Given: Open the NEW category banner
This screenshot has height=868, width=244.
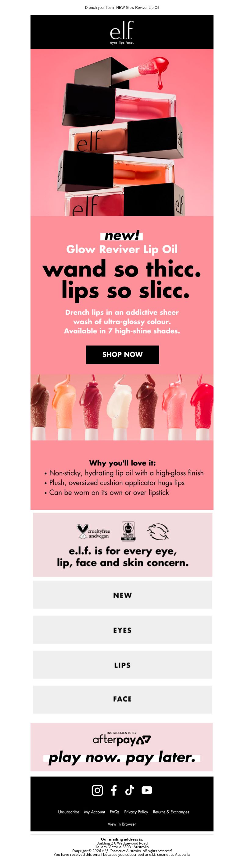Looking at the screenshot, I should coord(123,595).
